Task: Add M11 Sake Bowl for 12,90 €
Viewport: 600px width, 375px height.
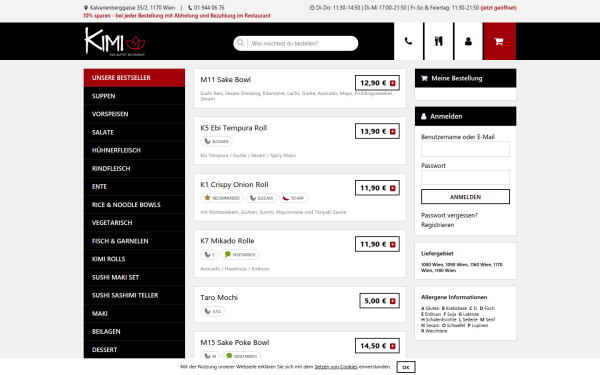Action: click(377, 83)
